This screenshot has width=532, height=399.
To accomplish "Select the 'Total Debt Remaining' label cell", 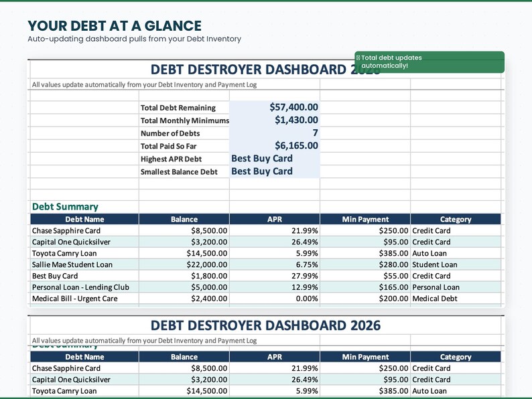I will click(184, 108).
